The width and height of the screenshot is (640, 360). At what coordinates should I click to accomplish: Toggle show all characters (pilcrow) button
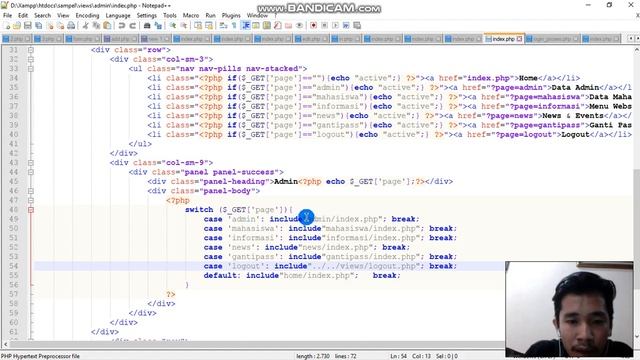coord(234,25)
